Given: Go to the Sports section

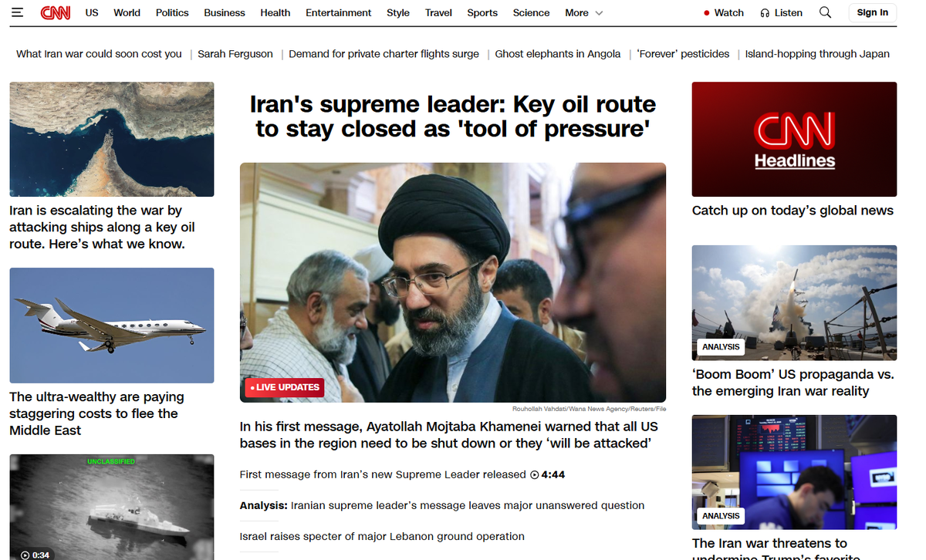Looking at the screenshot, I should (482, 13).
